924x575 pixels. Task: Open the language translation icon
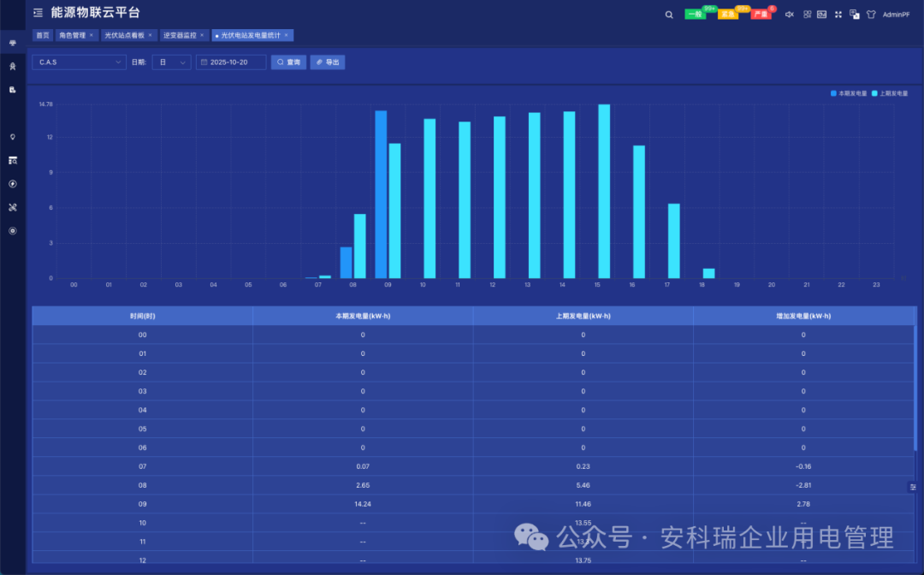pyautogui.click(x=854, y=15)
